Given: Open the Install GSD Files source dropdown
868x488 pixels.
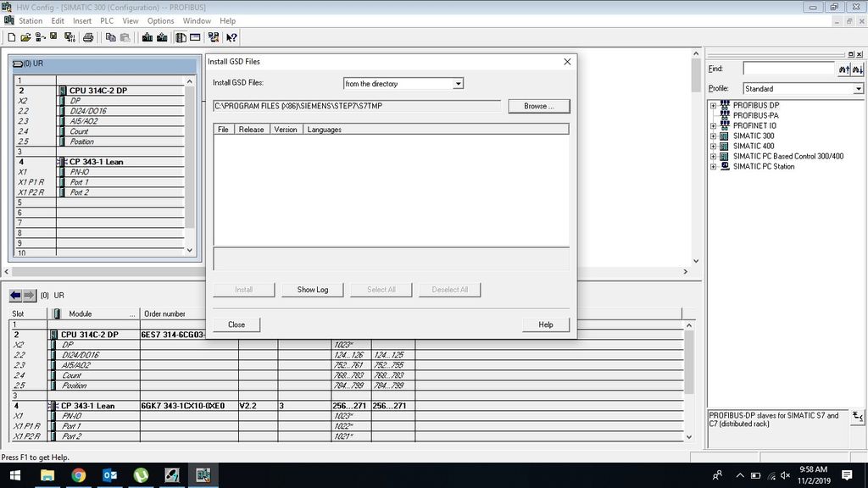Looking at the screenshot, I should tap(458, 84).
